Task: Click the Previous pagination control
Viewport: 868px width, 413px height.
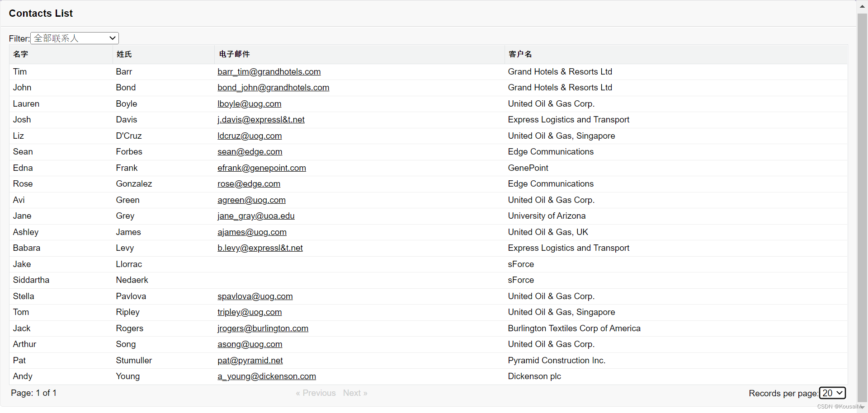Action: 315,393
